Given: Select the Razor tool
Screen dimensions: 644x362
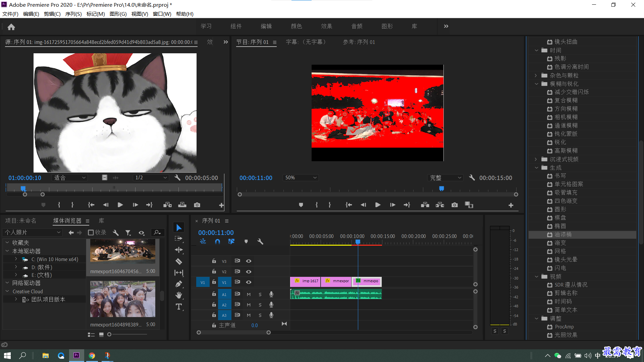Looking at the screenshot, I should tap(178, 261).
